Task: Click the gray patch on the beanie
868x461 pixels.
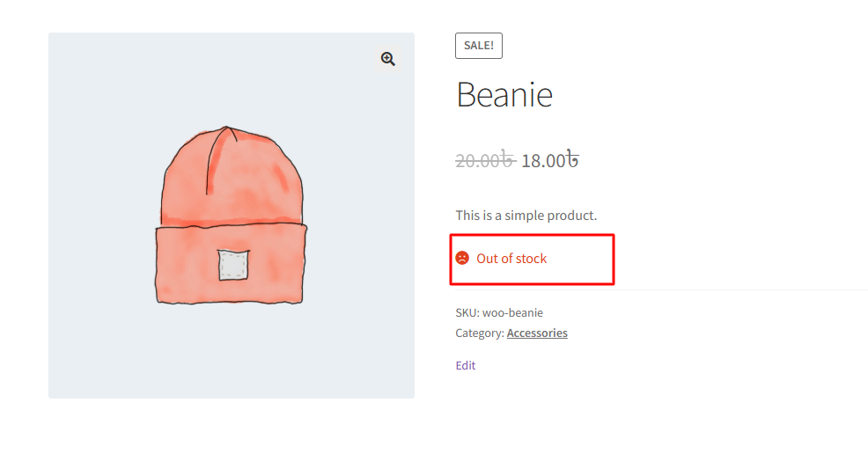Action: (x=233, y=265)
